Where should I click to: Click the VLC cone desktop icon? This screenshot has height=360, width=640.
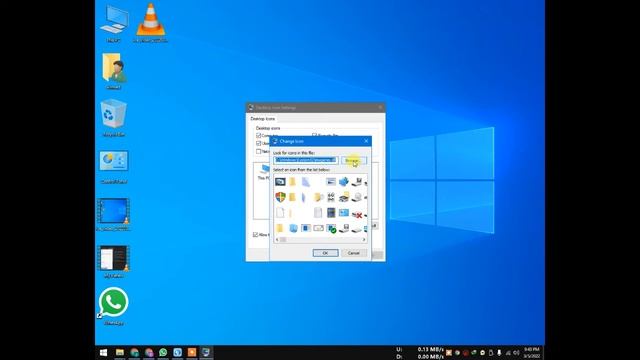150,23
